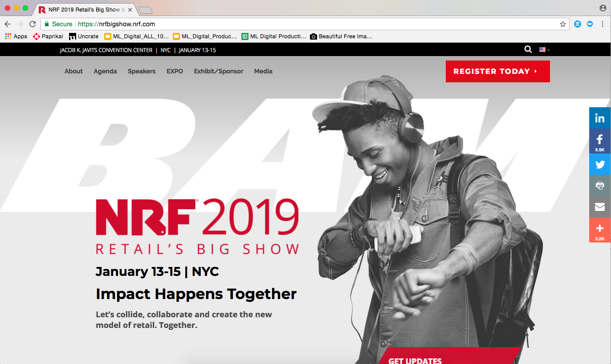Click the "NYC" text in the top black bar
611x364 pixels.
point(166,50)
